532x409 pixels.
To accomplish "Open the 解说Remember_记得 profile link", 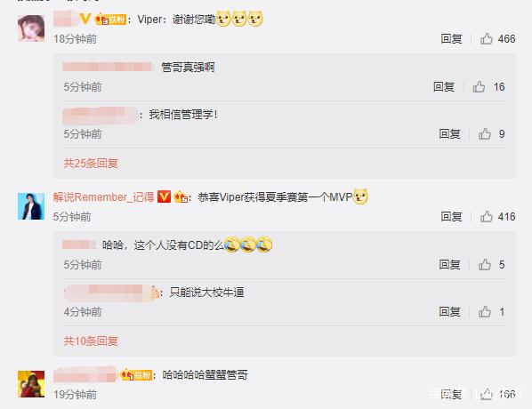I will tap(103, 197).
